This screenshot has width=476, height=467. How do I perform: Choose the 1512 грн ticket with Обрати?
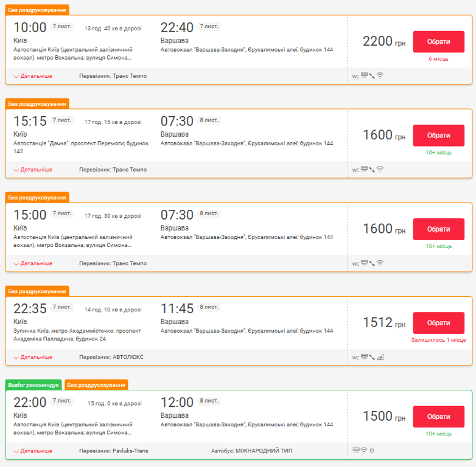click(x=438, y=323)
